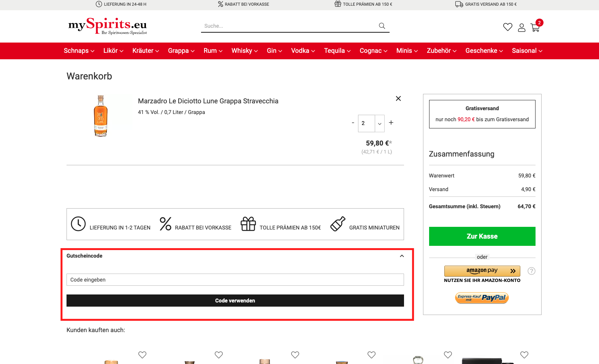
Task: Open the Grappa menu
Action: pyautogui.click(x=181, y=51)
